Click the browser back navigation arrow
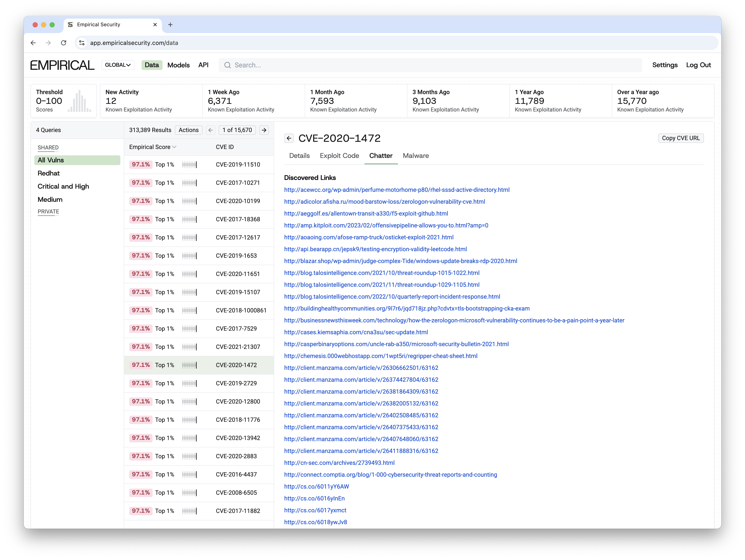The width and height of the screenshot is (745, 560). (x=33, y=43)
